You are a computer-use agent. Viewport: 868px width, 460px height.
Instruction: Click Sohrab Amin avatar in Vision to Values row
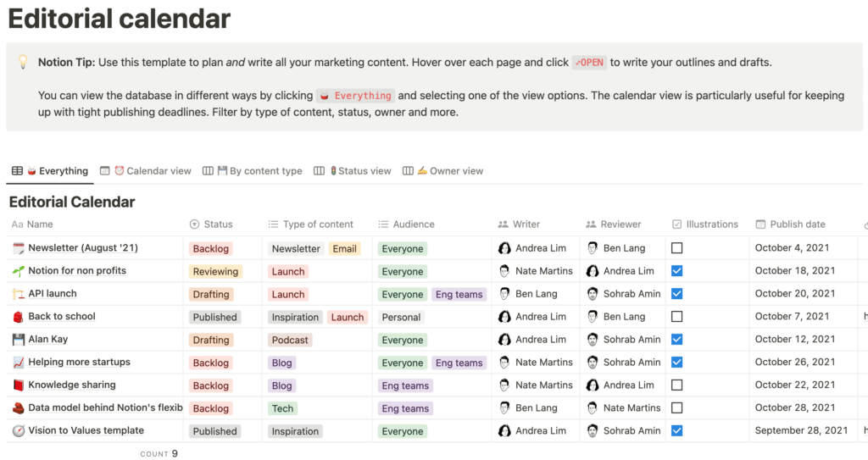pos(593,430)
